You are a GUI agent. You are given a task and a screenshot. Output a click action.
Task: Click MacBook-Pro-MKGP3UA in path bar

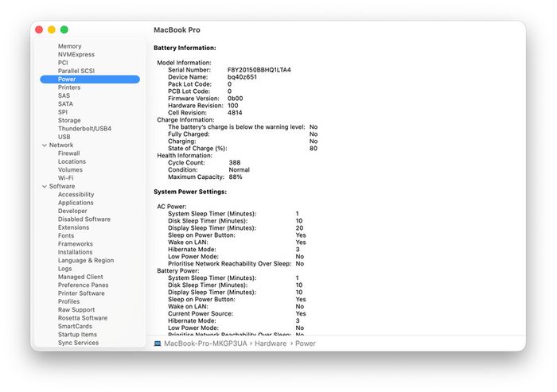(x=205, y=343)
